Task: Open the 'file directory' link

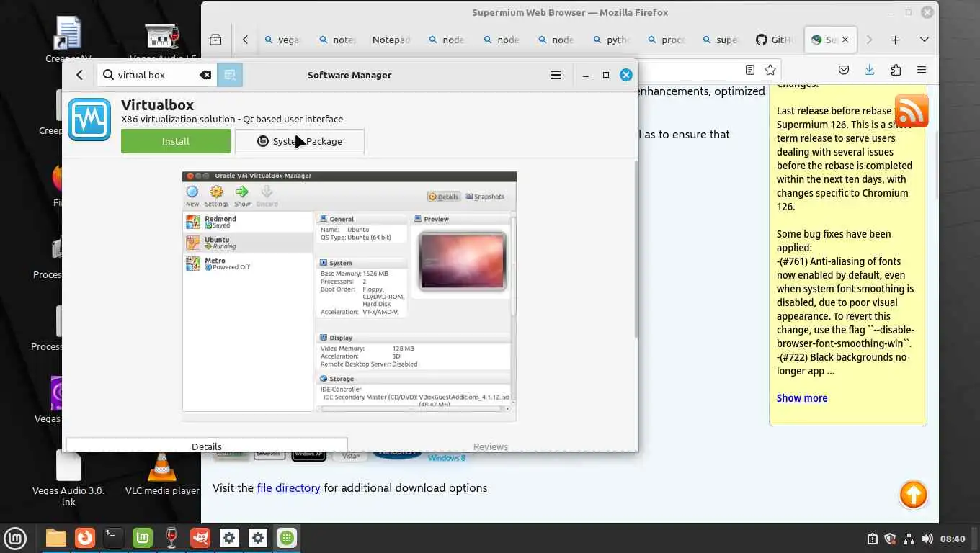Action: pos(288,487)
